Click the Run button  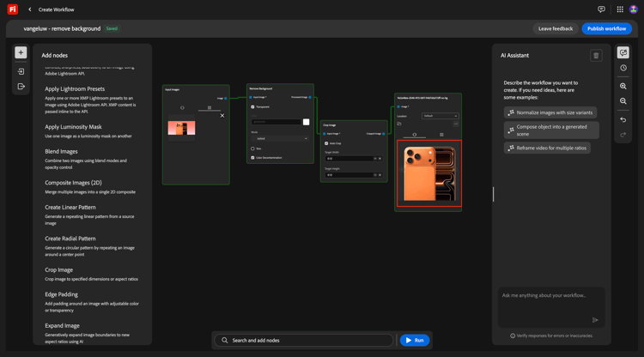(x=415, y=340)
